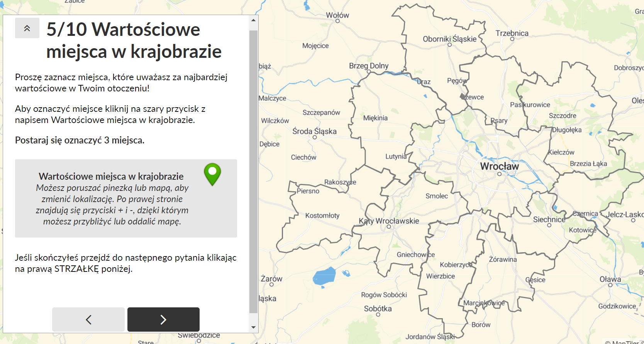644x344 pixels.
Task: Click the panel scrollbar down arrow
Action: (253, 327)
